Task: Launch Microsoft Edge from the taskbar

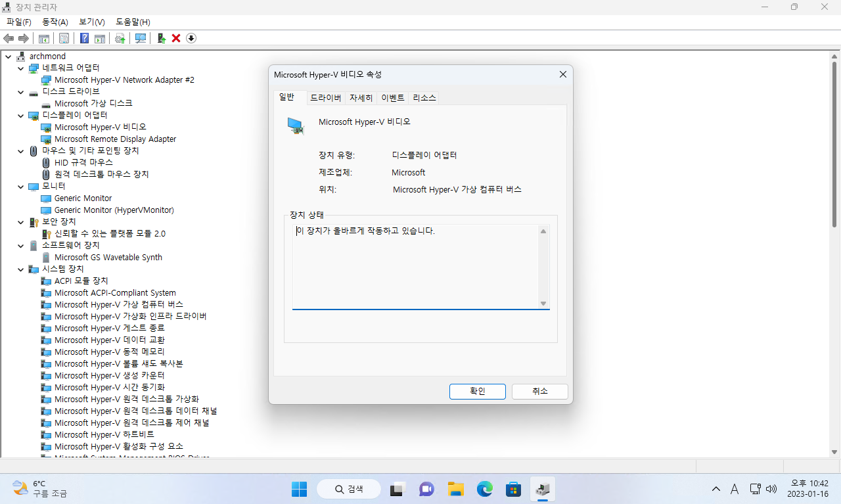Action: [x=485, y=489]
